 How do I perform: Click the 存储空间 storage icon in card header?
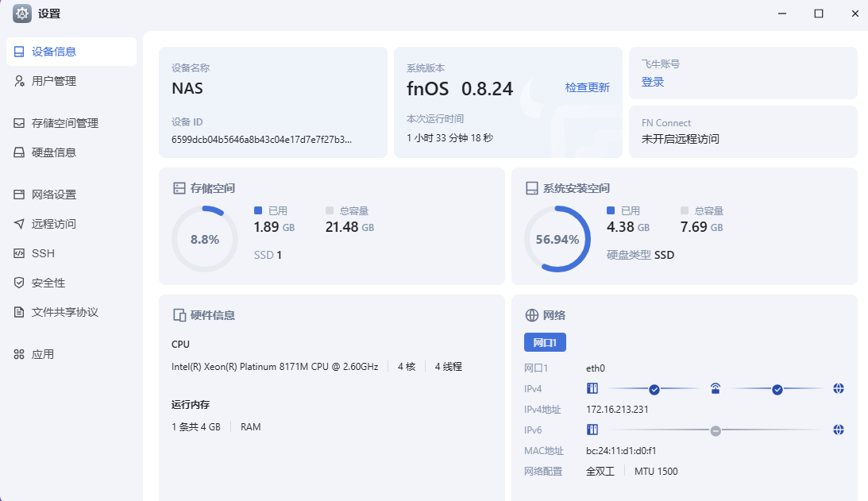coord(179,188)
